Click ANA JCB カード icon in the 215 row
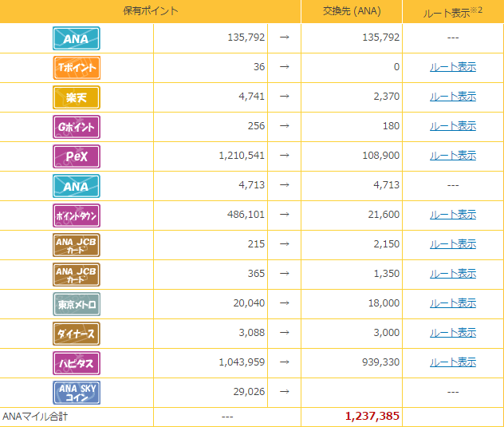Image resolution: width=504 pixels, height=427 pixels. (77, 245)
